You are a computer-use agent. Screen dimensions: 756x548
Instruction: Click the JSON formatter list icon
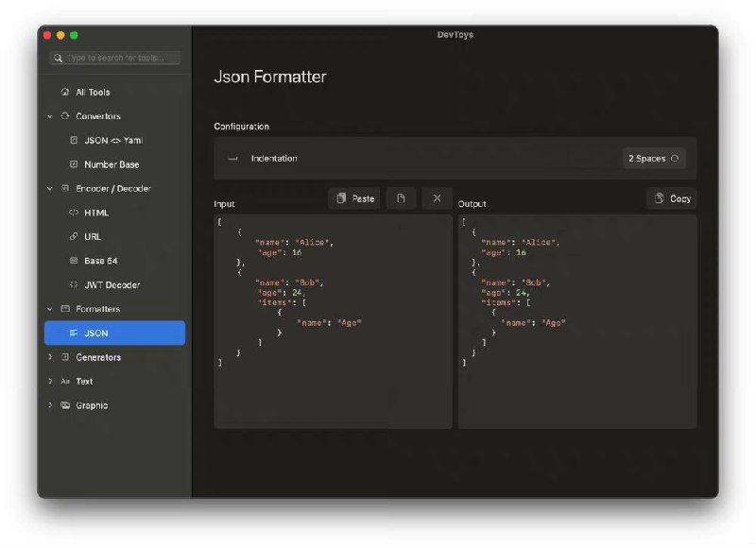click(74, 333)
